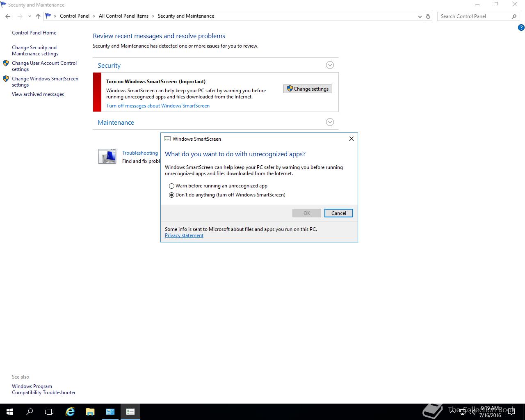Click the Security and Maintenance window title flag
525x420 pixels.
[3, 5]
